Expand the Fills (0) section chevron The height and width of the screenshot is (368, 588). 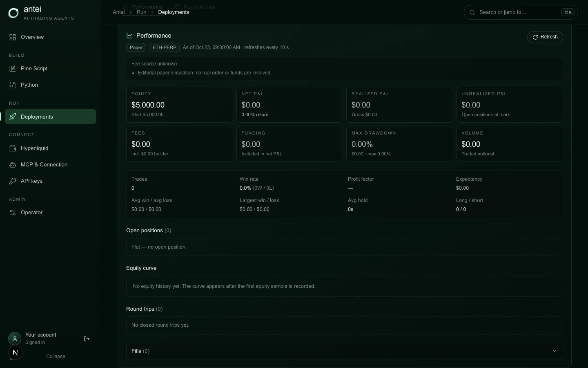[555, 351]
